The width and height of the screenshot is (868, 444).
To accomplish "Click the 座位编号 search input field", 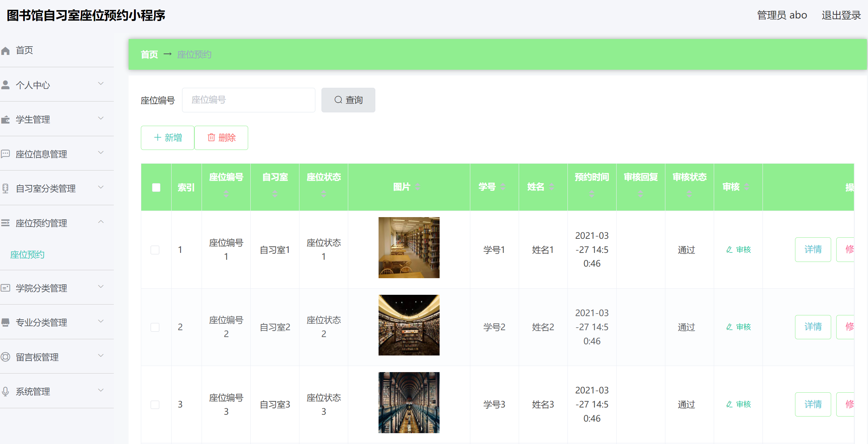I will point(249,100).
